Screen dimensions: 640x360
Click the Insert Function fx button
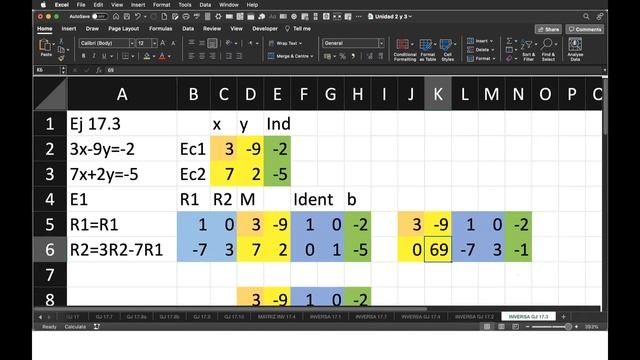99,70
